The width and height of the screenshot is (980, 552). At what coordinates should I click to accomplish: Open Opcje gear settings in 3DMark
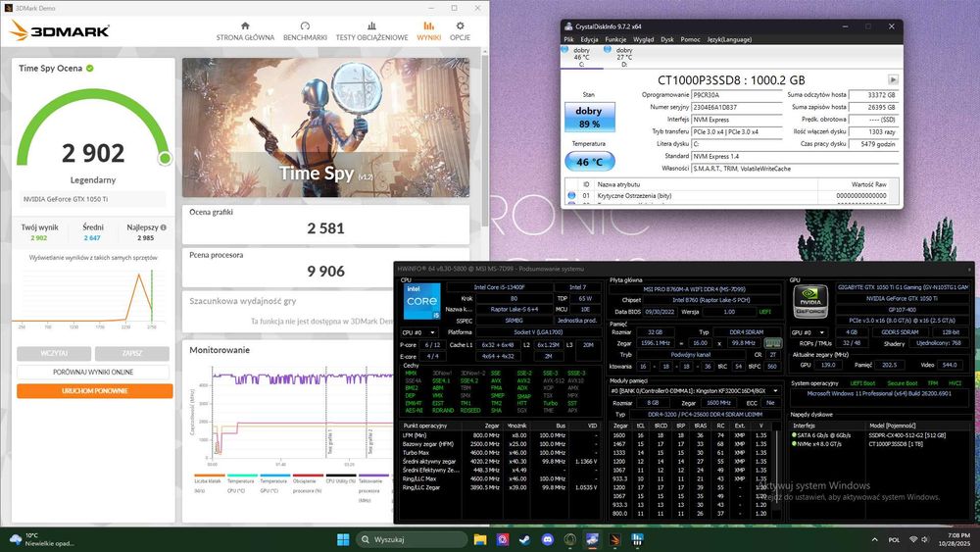coord(460,32)
